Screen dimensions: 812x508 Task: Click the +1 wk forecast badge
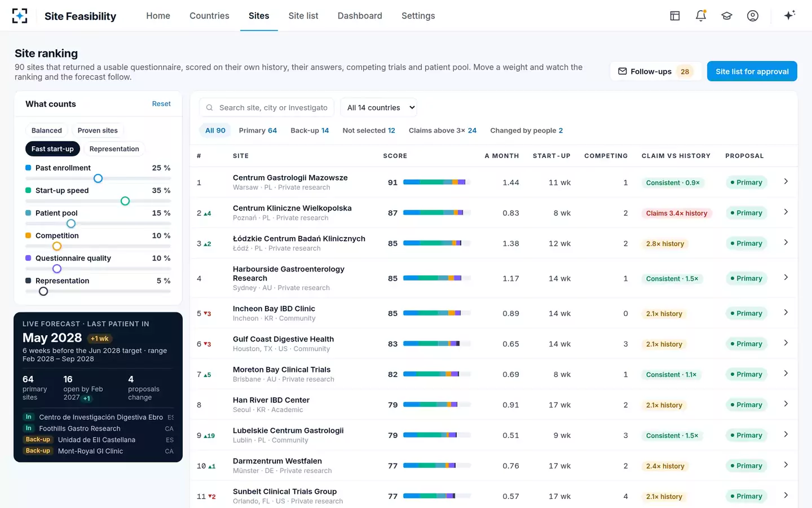coord(100,339)
